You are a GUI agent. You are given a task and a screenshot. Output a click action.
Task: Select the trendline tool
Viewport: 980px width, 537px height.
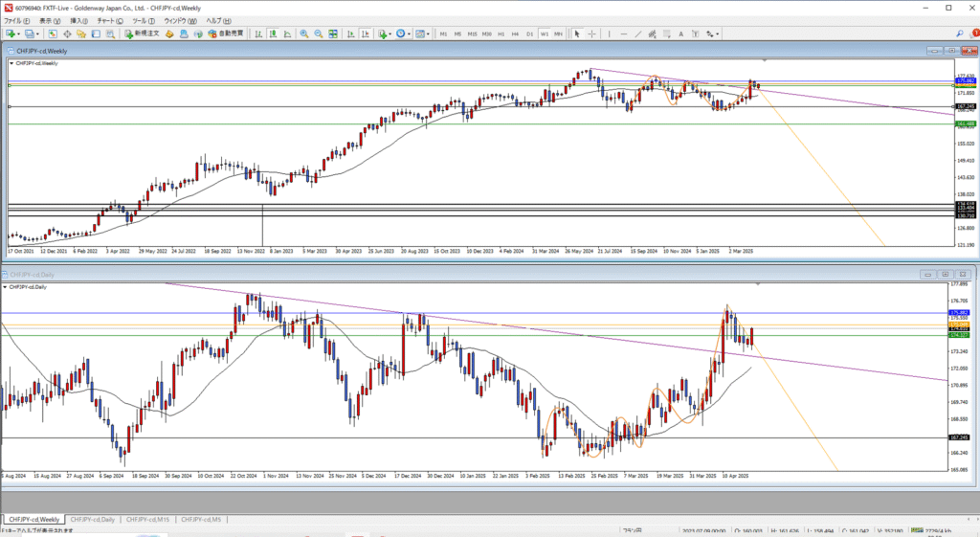click(x=638, y=34)
